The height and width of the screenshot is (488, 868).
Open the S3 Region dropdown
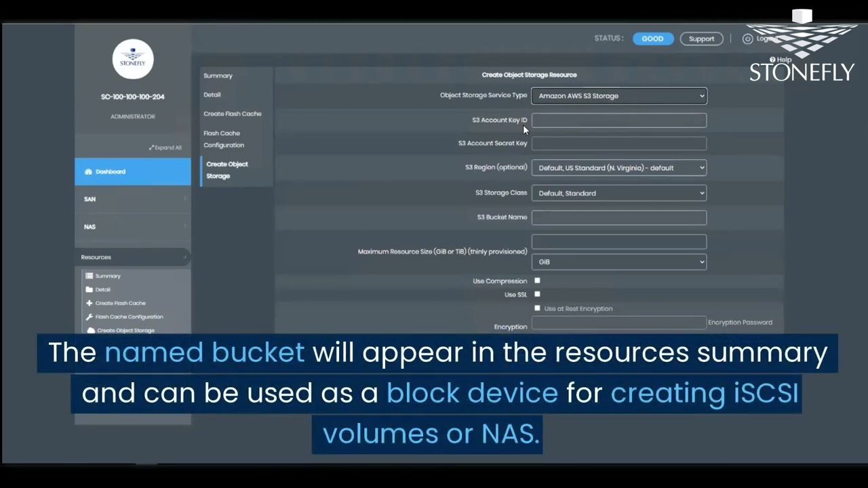[x=619, y=168]
